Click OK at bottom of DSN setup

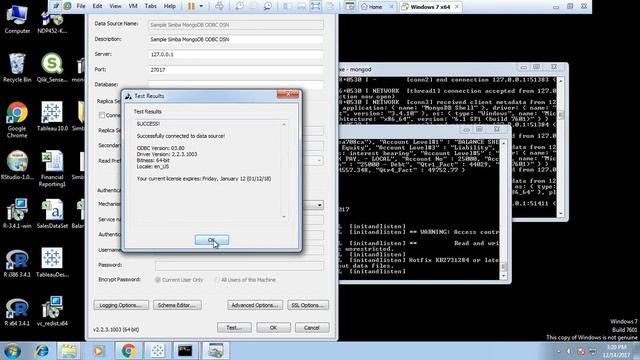pos(273,328)
